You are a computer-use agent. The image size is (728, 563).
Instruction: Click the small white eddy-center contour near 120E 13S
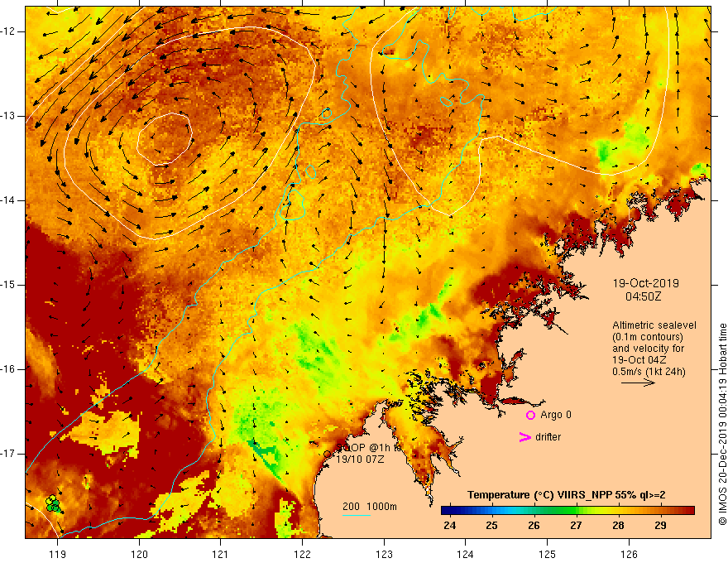point(165,139)
